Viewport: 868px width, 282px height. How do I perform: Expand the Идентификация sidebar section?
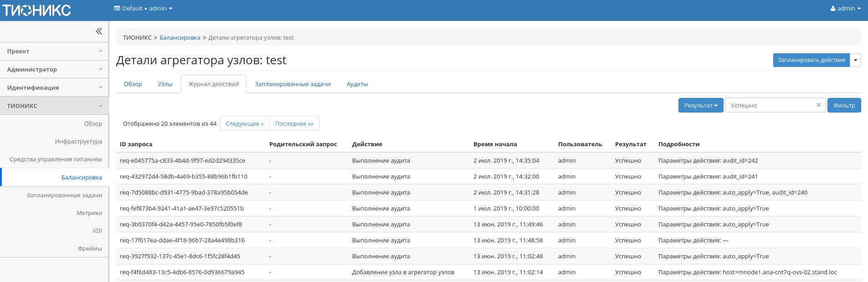tap(55, 88)
